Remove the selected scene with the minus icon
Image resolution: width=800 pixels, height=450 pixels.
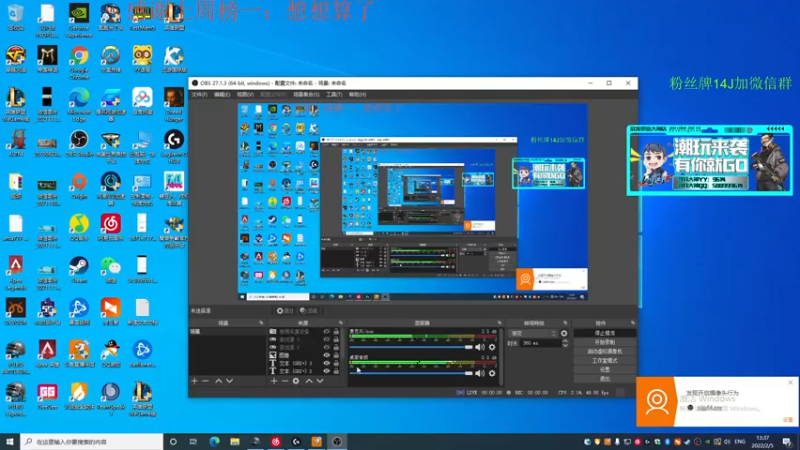click(206, 381)
